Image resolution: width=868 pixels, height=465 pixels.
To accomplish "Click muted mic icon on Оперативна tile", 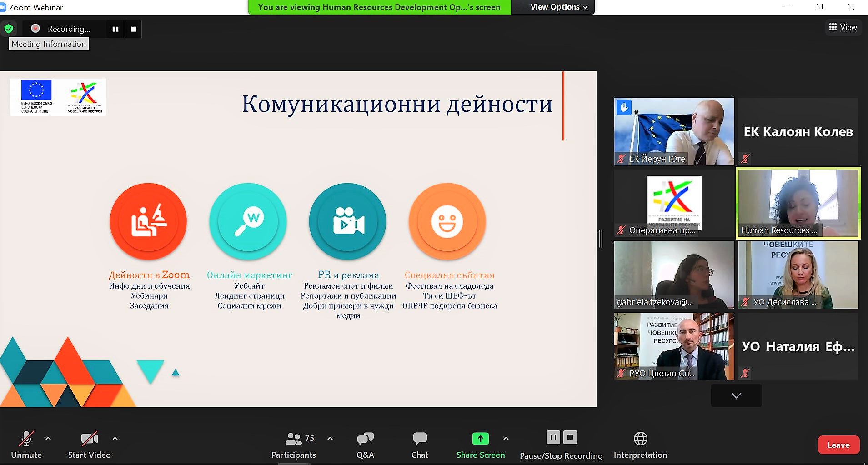I will pyautogui.click(x=621, y=230).
